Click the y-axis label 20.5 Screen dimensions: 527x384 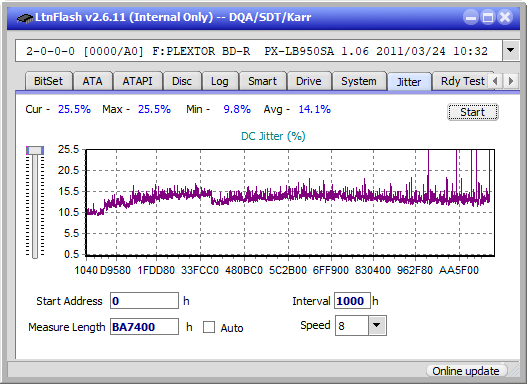coord(68,170)
